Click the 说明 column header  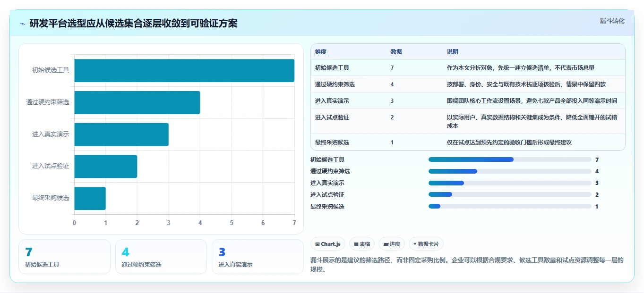pyautogui.click(x=453, y=52)
